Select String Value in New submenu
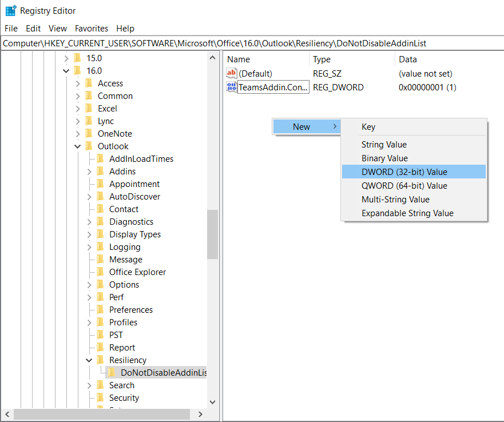 click(x=384, y=145)
